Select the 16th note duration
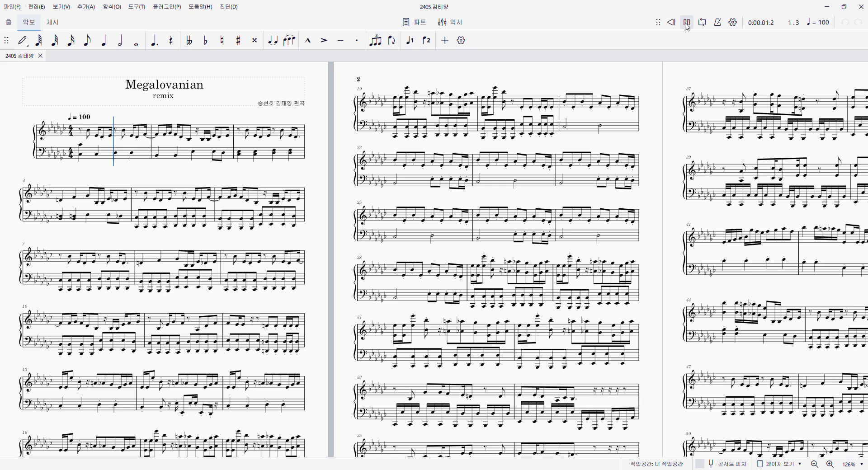This screenshot has width=868, height=470. (71, 40)
